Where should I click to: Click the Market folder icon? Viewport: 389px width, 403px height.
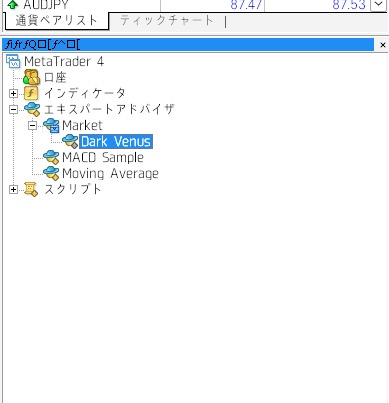[51, 125]
